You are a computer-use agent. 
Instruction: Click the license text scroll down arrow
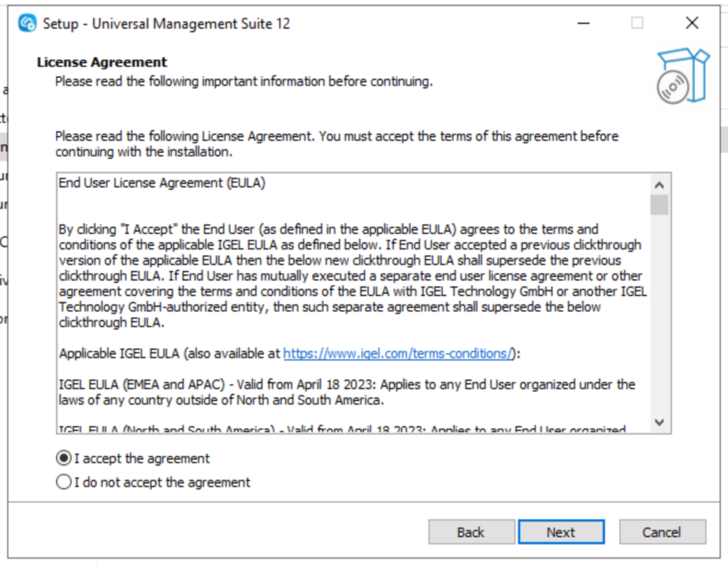pyautogui.click(x=660, y=423)
